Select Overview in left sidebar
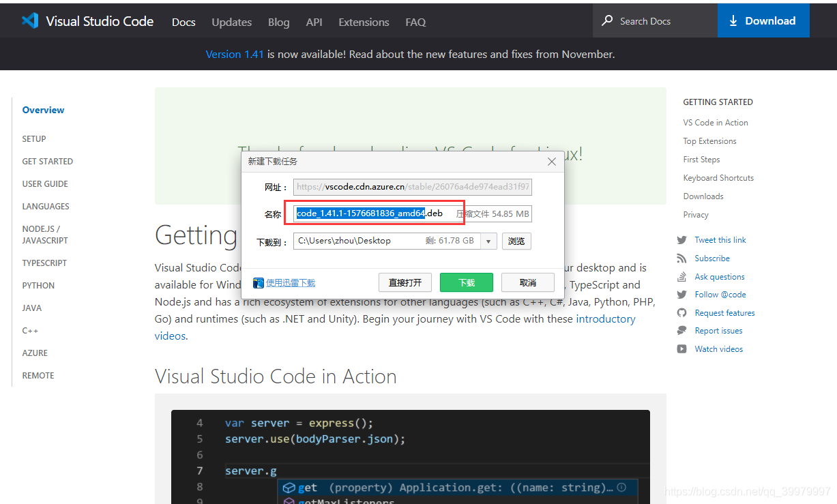837x504 pixels. [43, 110]
